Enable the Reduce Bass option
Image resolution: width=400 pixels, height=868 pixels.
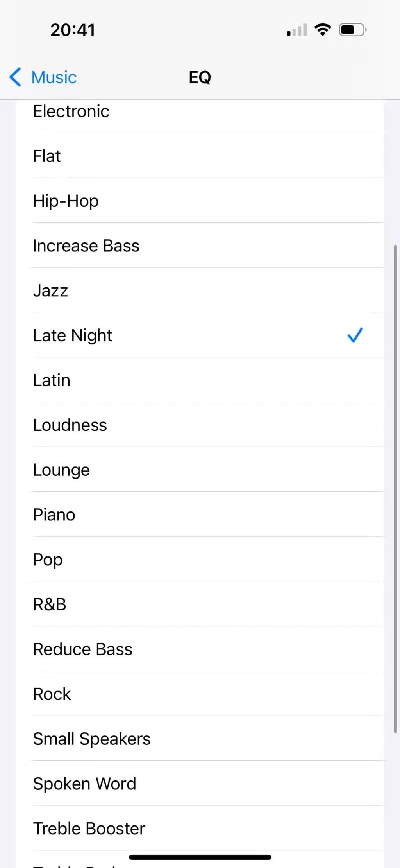[x=83, y=649]
